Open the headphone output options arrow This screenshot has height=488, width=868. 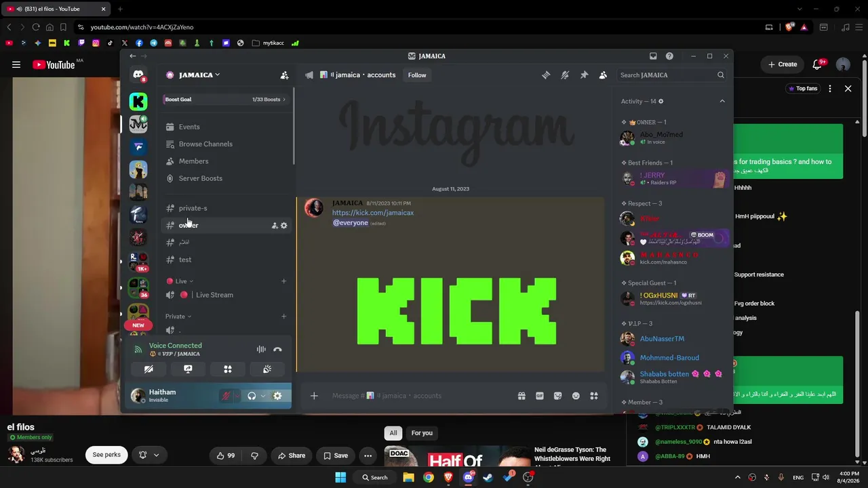(x=262, y=396)
